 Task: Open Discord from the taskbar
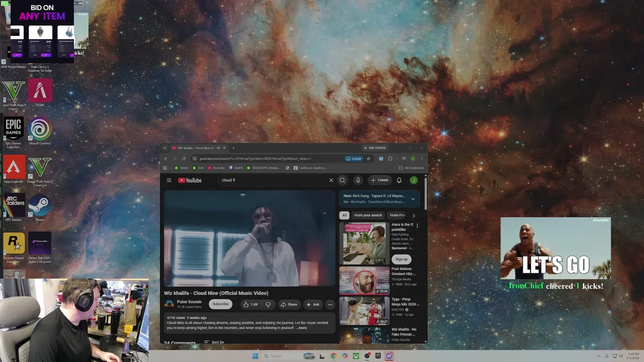click(x=389, y=356)
